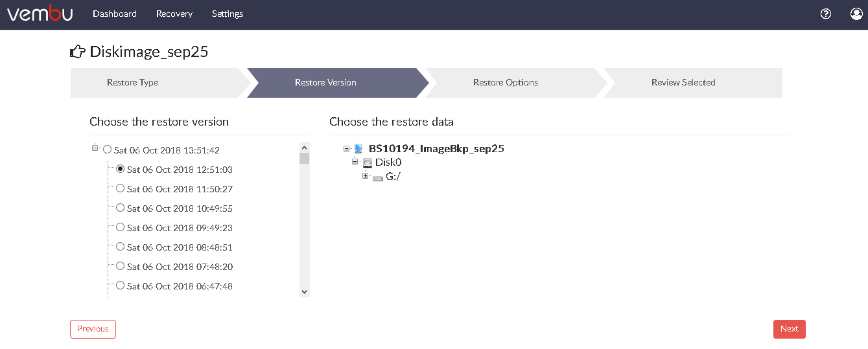Go back with the Previous button

click(x=93, y=329)
